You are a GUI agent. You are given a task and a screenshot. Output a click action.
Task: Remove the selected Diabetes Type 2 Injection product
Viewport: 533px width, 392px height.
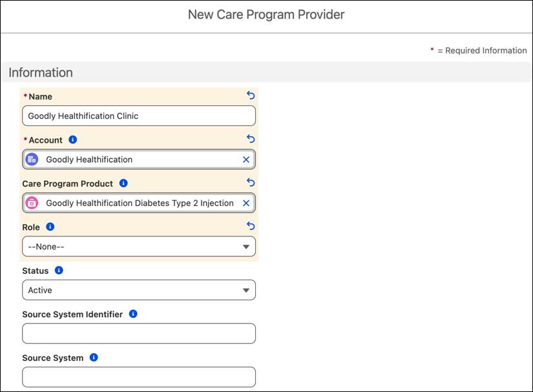245,202
